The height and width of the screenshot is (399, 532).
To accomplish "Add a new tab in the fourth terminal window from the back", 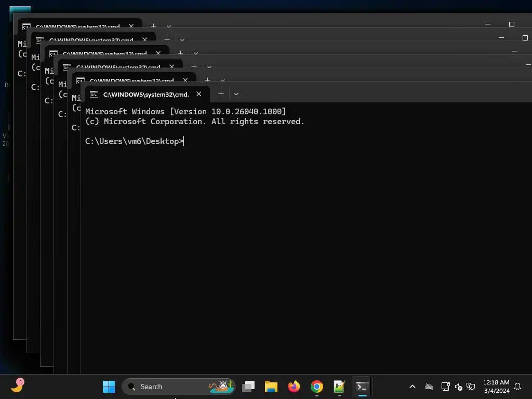I will click(194, 66).
